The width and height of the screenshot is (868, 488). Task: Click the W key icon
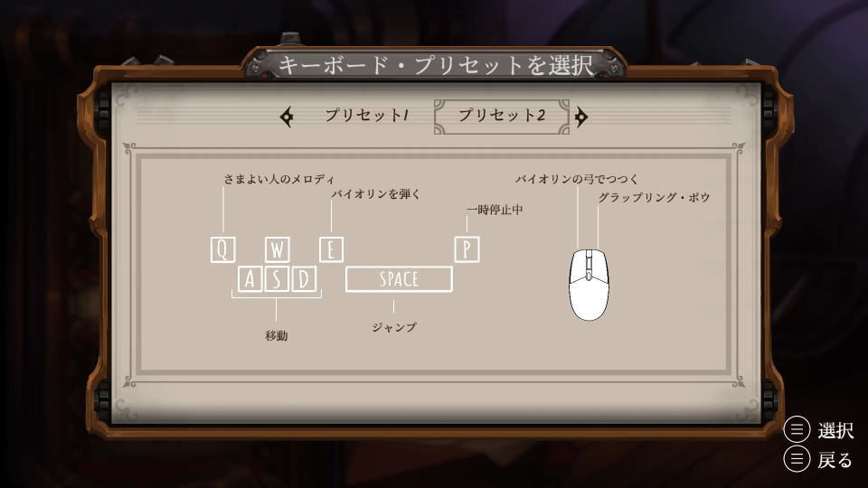(x=277, y=249)
